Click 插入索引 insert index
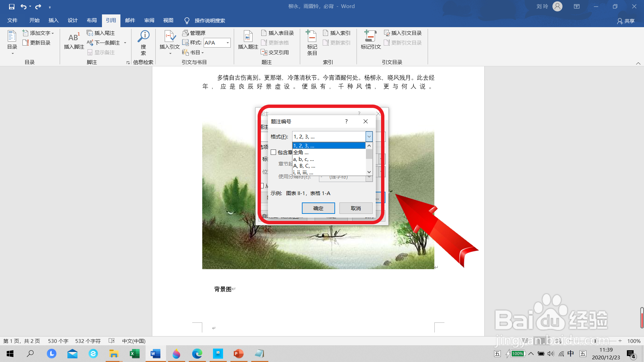 click(x=337, y=33)
